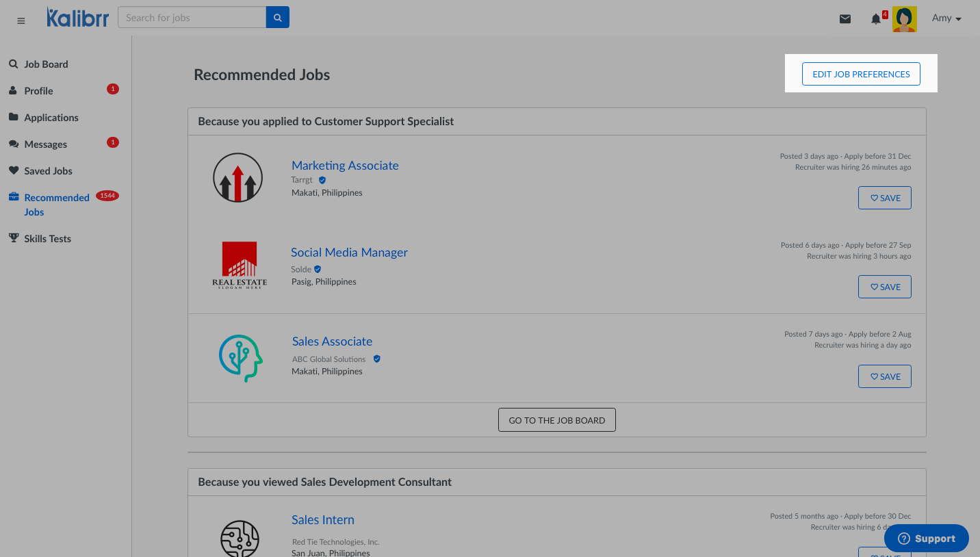Open the mail envelope icon
Screen dimensions: 980x557
click(845, 19)
